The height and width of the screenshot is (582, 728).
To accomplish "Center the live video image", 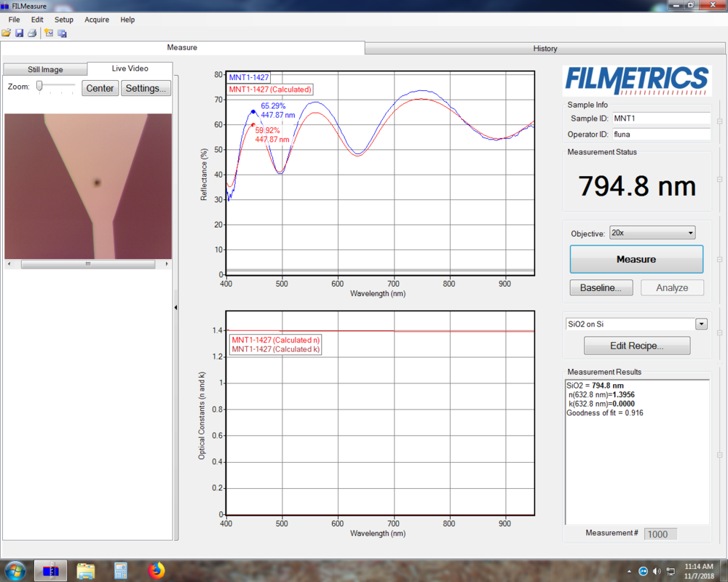I will [x=100, y=87].
